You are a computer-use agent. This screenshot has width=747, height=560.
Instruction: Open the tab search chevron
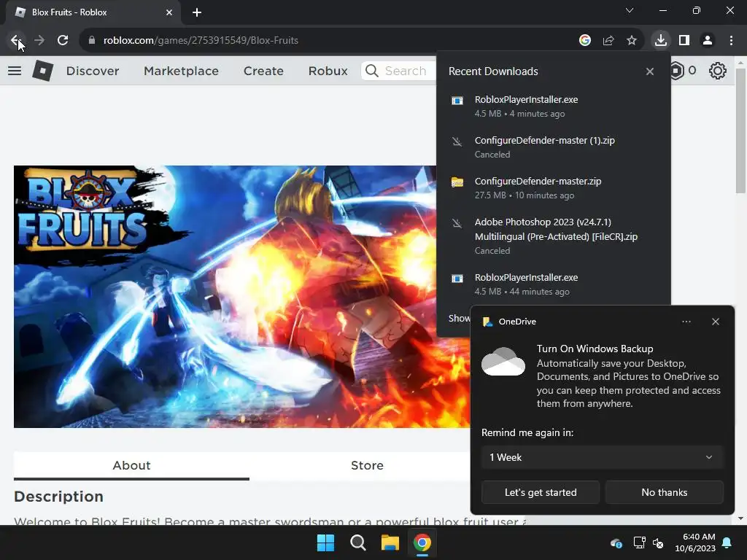(630, 10)
